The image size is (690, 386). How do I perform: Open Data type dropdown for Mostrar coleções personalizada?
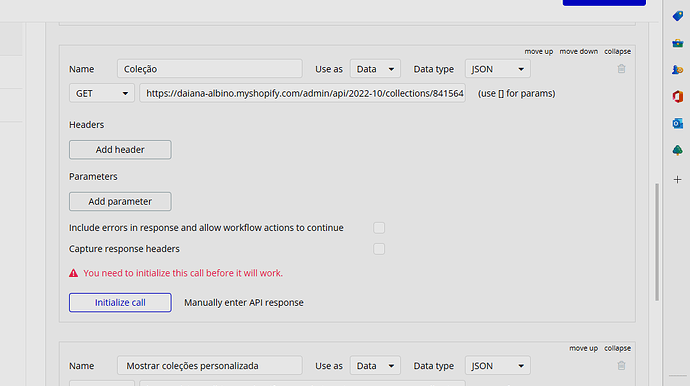click(498, 366)
